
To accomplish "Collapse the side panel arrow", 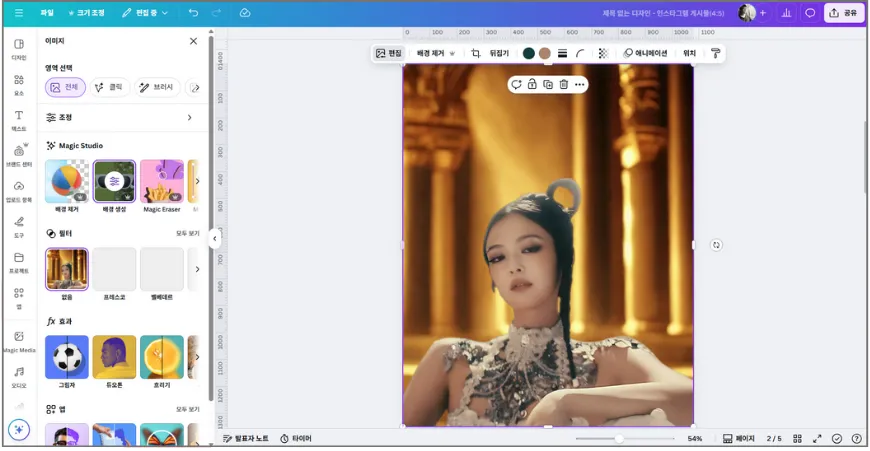I will [215, 239].
